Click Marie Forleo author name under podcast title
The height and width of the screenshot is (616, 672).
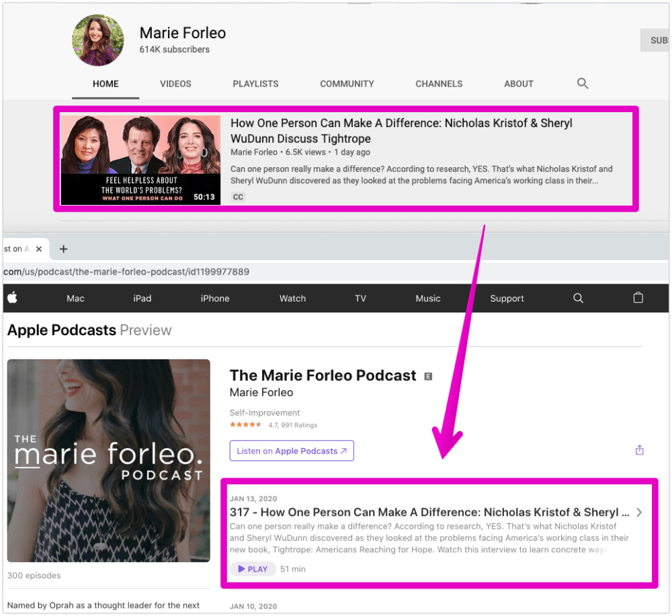click(x=261, y=392)
